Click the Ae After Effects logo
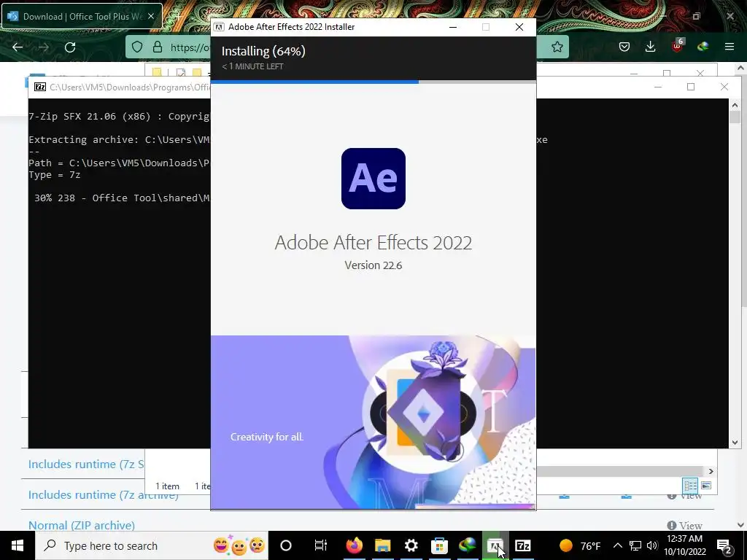This screenshot has width=747, height=560. tap(373, 179)
